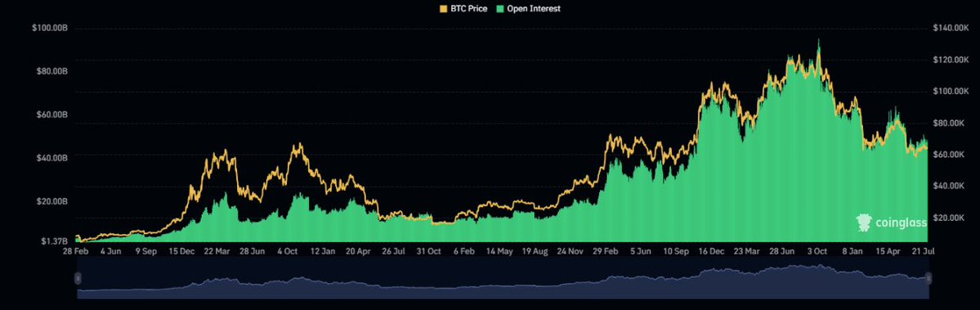Click the range overview mini-chart below the dates
980x310 pixels.
[x=503, y=278]
